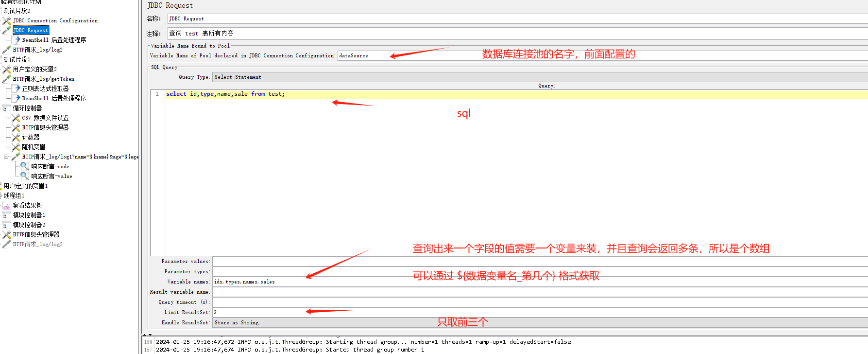Viewport: 868px width, 354px height.
Task: Select the 循环控制器 label in the tree
Action: (27, 108)
